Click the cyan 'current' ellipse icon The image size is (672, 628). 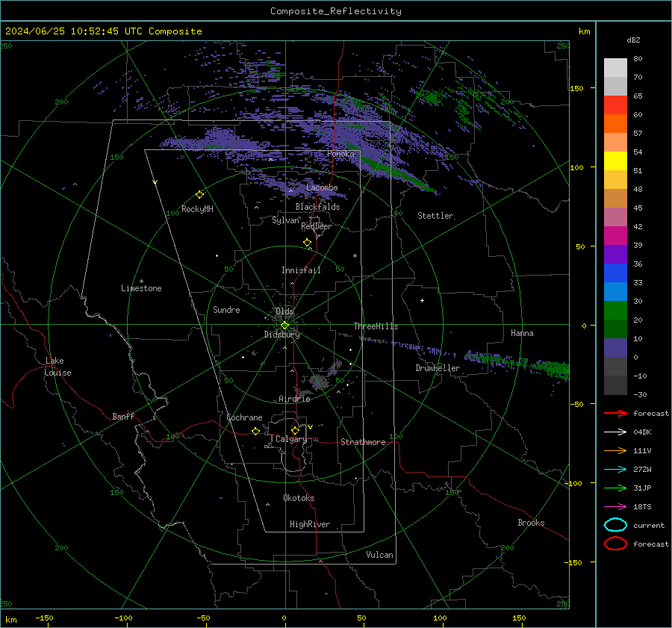615,525
